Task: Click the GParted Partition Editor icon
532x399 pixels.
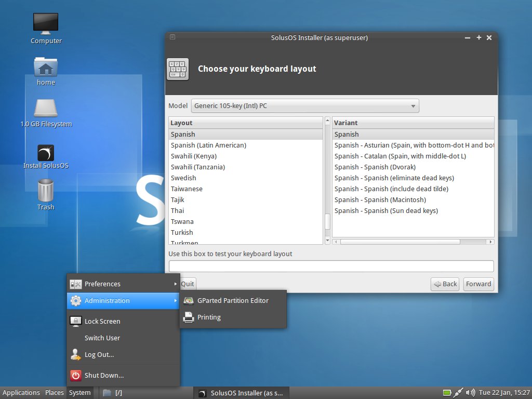Action: 188,301
